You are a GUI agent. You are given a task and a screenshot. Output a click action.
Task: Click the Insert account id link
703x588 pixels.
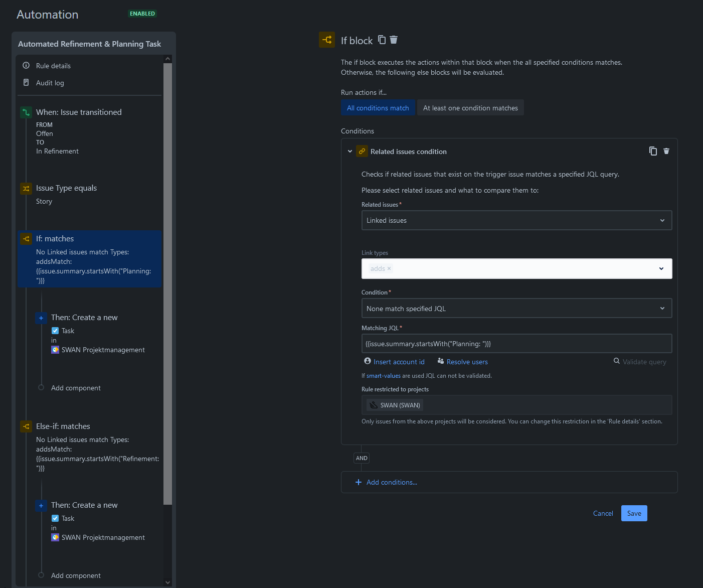tap(399, 362)
